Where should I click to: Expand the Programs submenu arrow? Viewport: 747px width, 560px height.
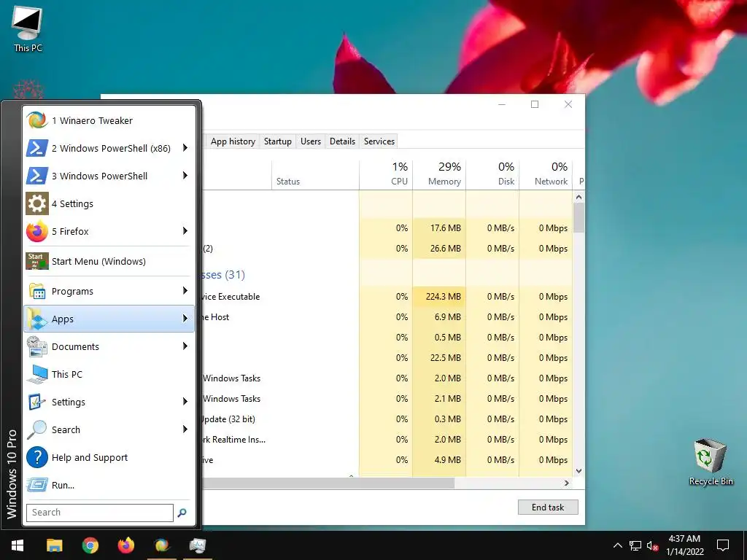click(185, 291)
